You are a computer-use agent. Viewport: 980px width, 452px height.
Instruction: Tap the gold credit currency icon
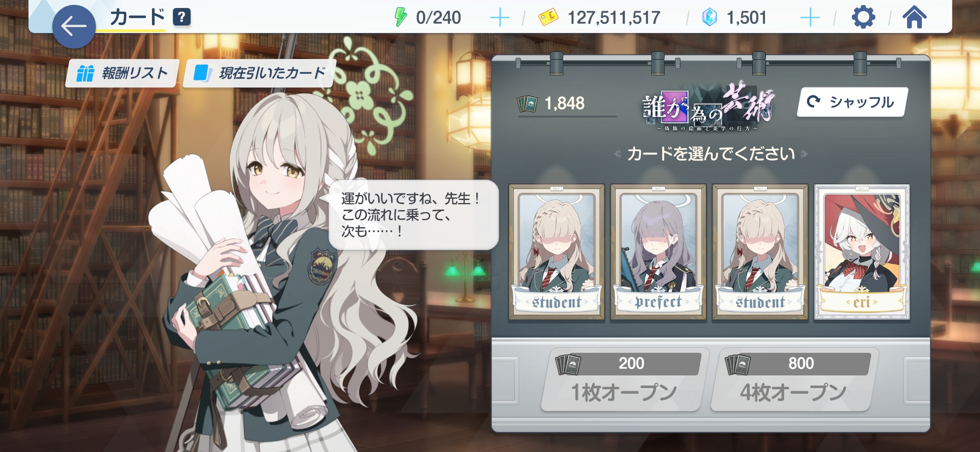pos(548,18)
